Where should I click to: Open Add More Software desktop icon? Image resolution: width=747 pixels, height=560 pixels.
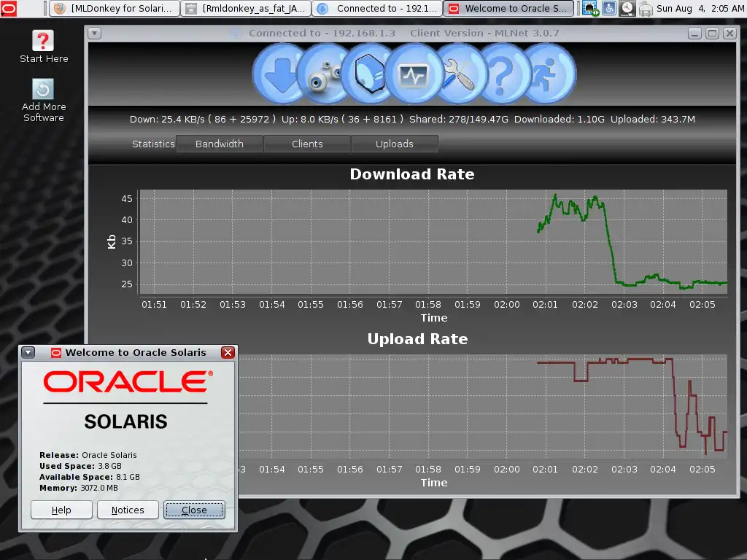point(43,100)
